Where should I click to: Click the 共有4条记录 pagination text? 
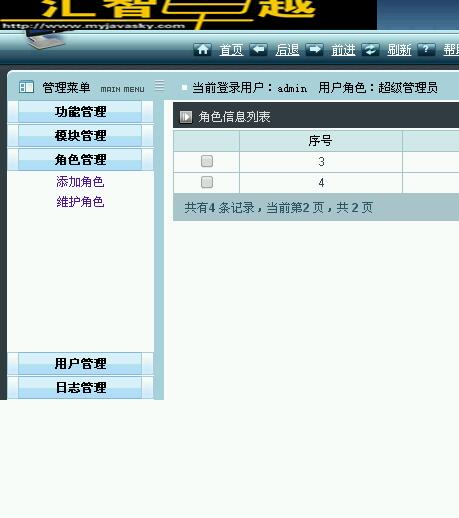(x=278, y=208)
